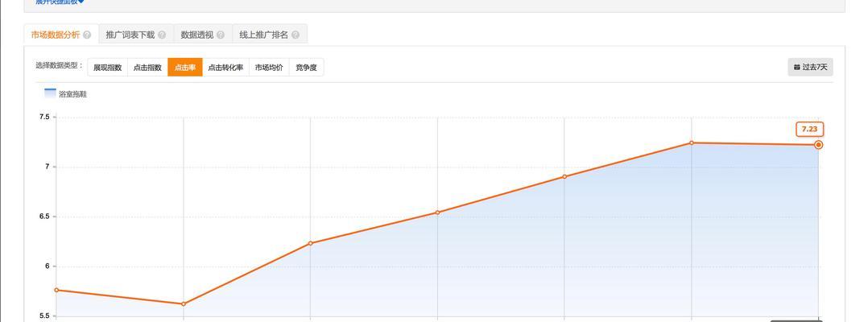Open help icon beside 线上推广排名 tab
Screen dimensions: 868x322
click(295, 35)
